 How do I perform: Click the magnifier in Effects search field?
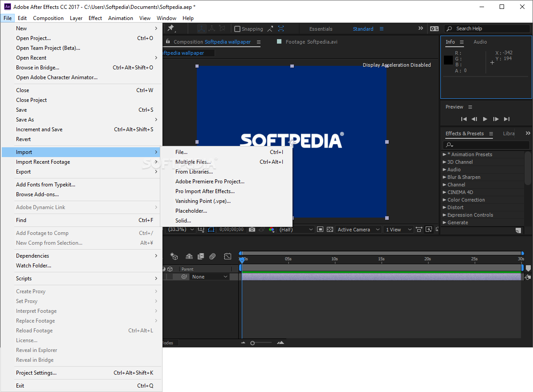click(449, 145)
